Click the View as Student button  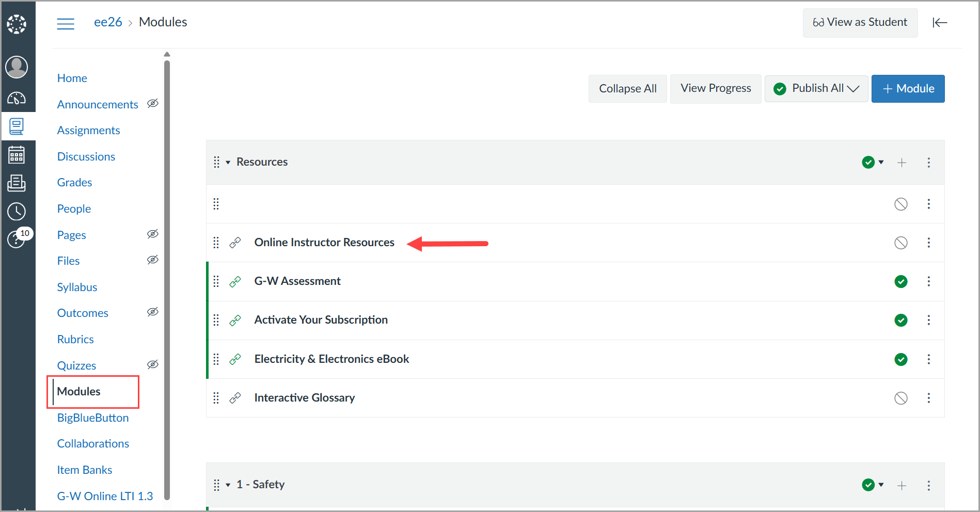(860, 22)
